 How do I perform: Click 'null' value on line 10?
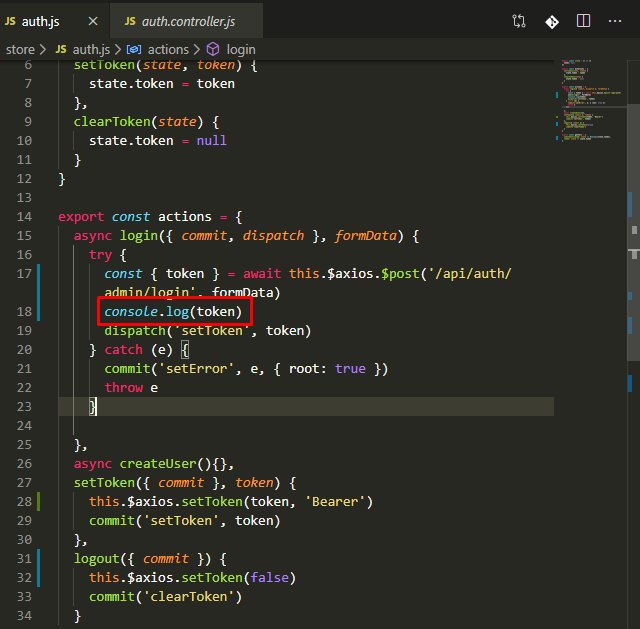211,141
